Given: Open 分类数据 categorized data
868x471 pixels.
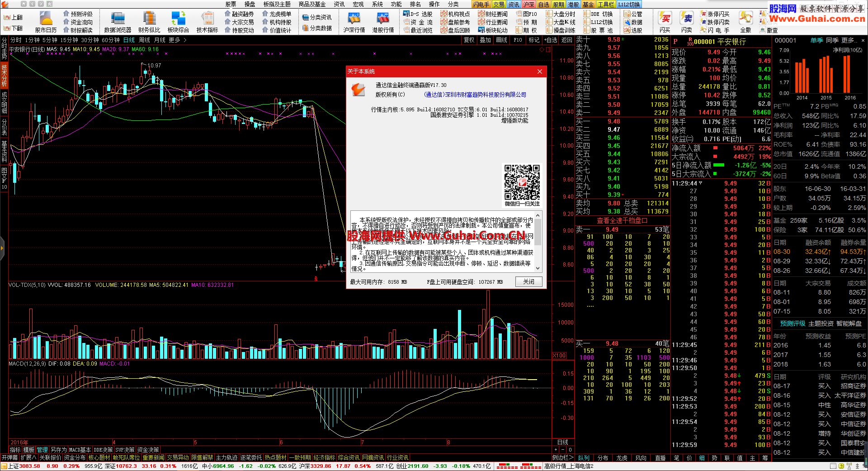Looking at the screenshot, I should point(317,28).
